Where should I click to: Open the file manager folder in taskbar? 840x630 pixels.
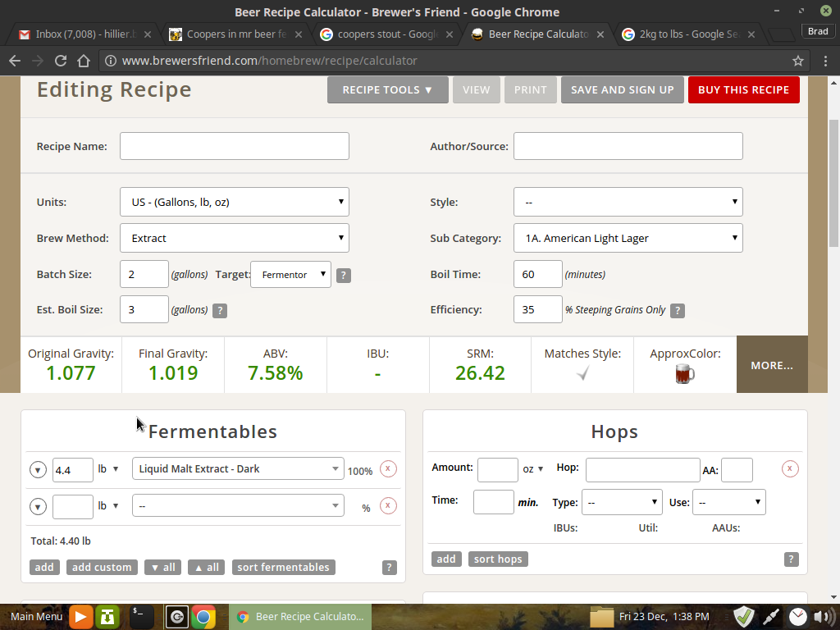[601, 617]
